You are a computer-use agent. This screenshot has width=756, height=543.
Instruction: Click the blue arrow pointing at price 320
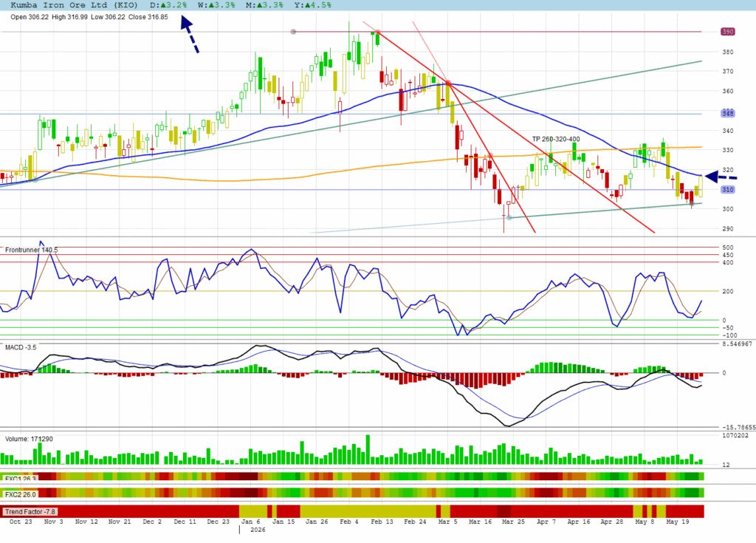(721, 177)
